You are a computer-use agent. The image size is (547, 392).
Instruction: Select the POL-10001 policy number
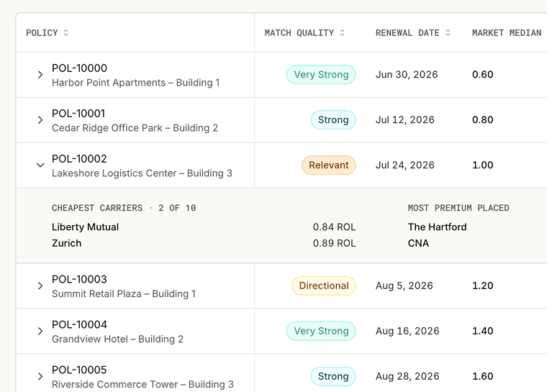78,114
